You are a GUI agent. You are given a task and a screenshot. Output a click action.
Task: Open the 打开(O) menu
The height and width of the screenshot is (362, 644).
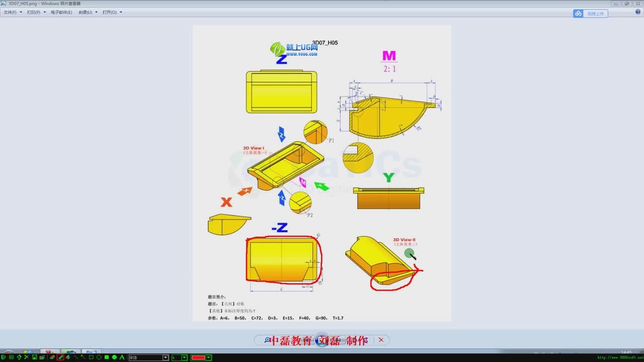tap(112, 12)
